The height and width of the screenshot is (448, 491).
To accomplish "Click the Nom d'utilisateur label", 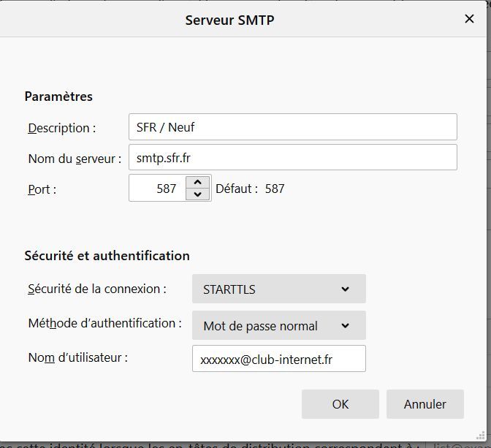I will [x=77, y=357].
